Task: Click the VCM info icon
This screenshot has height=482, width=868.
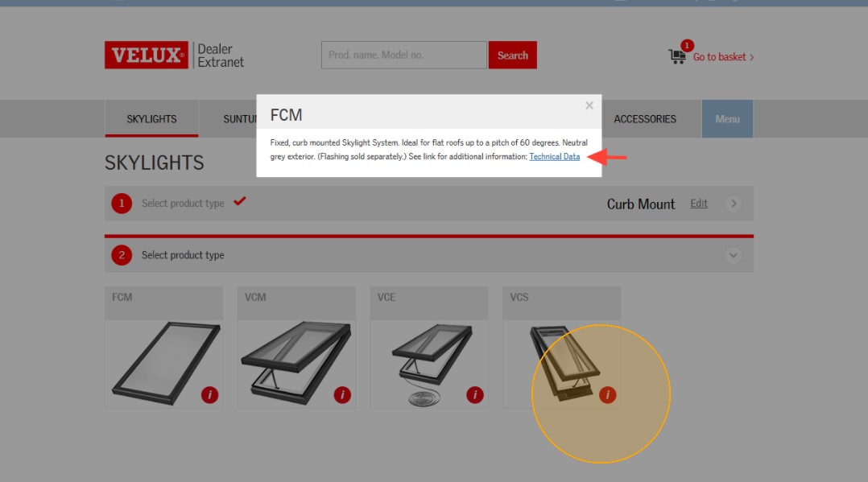Action: coord(342,394)
